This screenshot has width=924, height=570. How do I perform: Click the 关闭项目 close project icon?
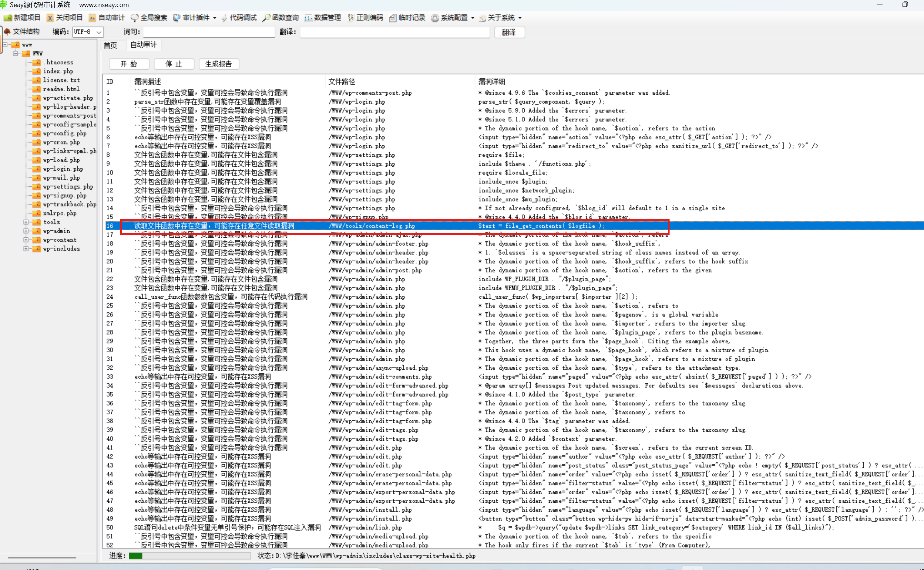tap(50, 18)
